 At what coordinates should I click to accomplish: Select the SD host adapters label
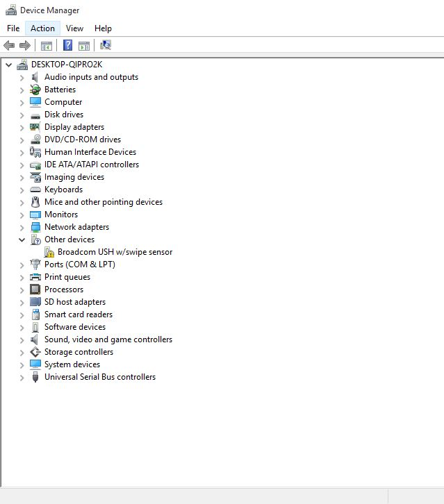tap(75, 302)
